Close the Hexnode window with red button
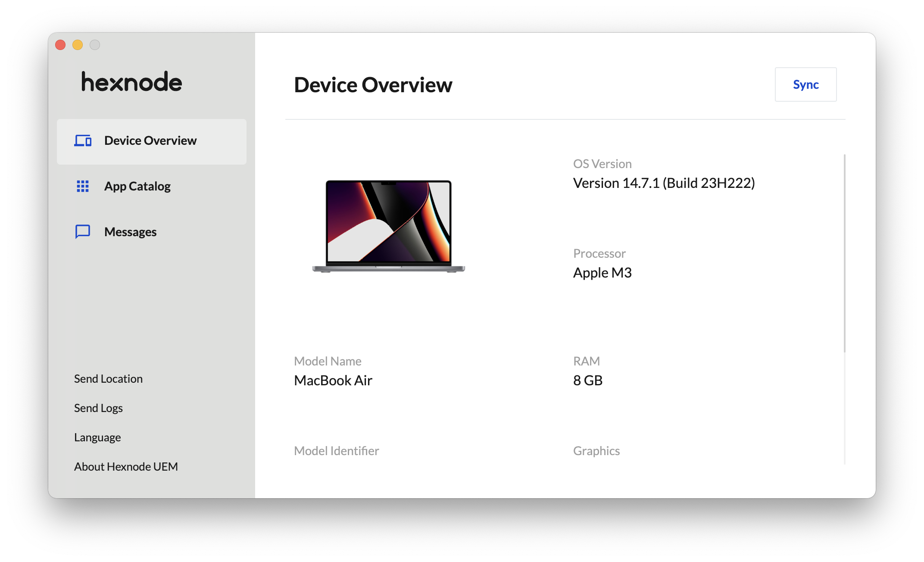Viewport: 924px width, 562px height. (x=60, y=45)
